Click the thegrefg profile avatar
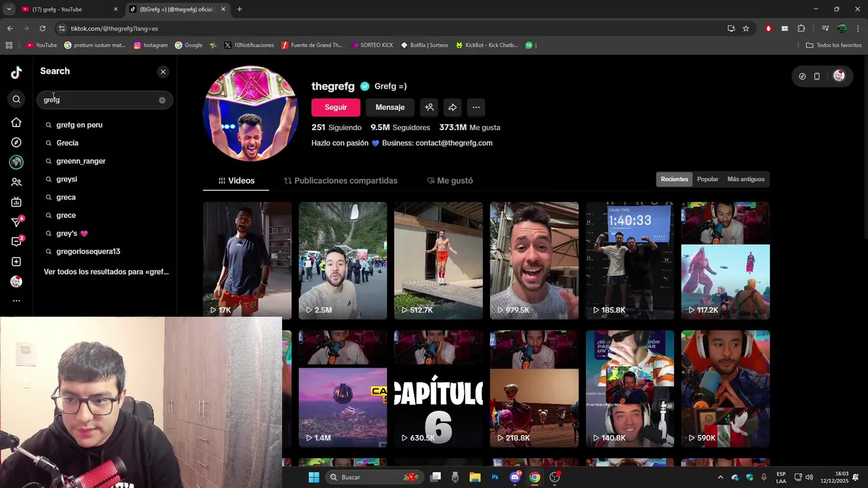Viewport: 868px width, 488px height. coord(250,113)
